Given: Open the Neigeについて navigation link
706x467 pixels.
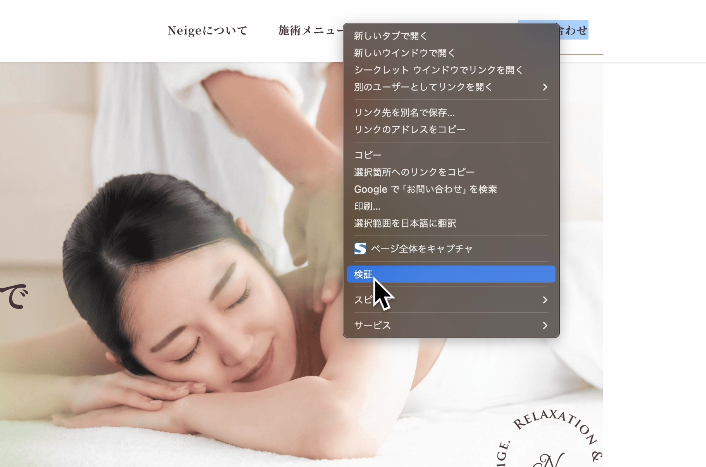Looking at the screenshot, I should pyautogui.click(x=207, y=31).
